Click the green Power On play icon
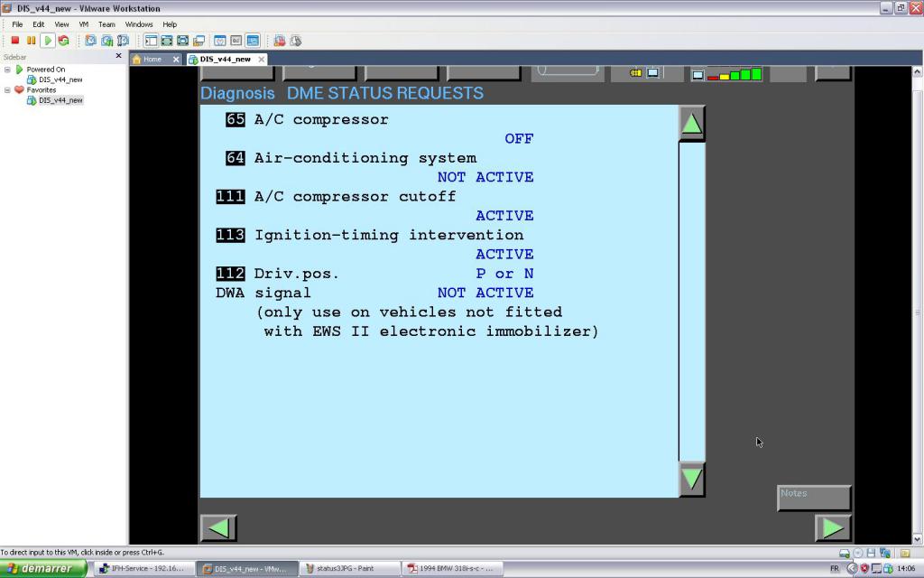The height and width of the screenshot is (578, 924). pos(48,41)
